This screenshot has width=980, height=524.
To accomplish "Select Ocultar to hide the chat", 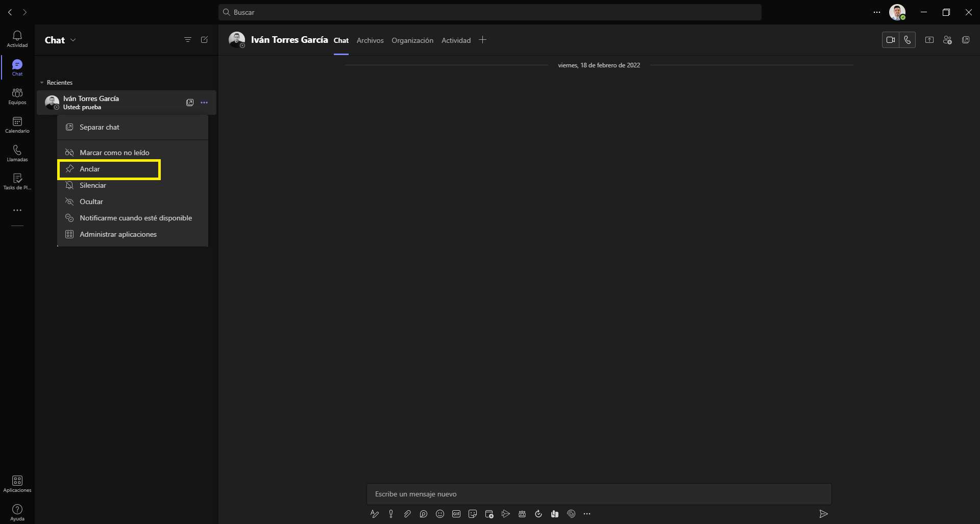I will 133,202.
